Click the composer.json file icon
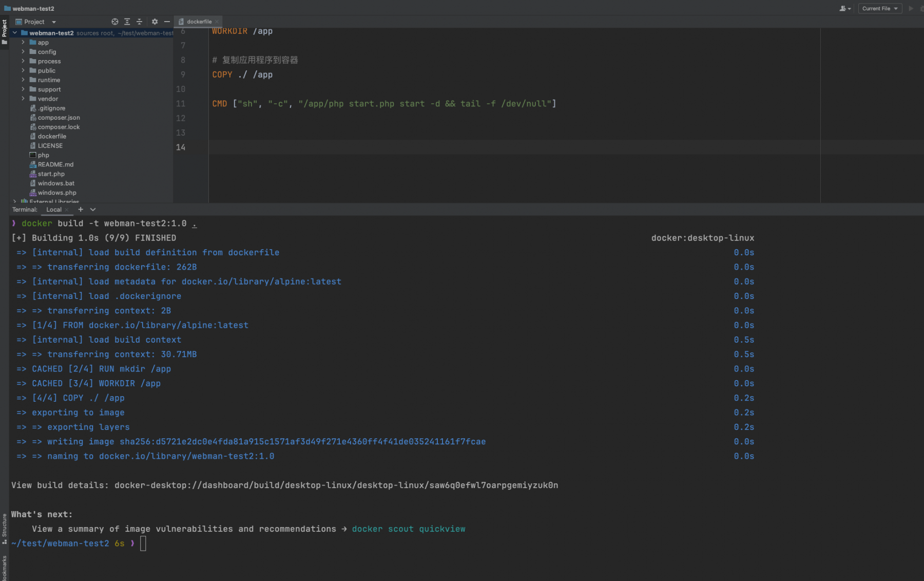924x581 pixels. pos(33,118)
